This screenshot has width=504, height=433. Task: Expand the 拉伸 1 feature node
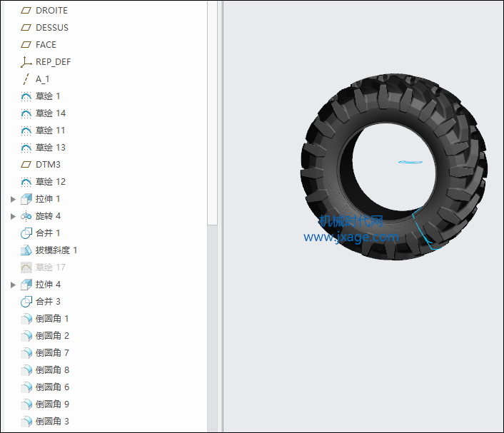[x=13, y=199]
